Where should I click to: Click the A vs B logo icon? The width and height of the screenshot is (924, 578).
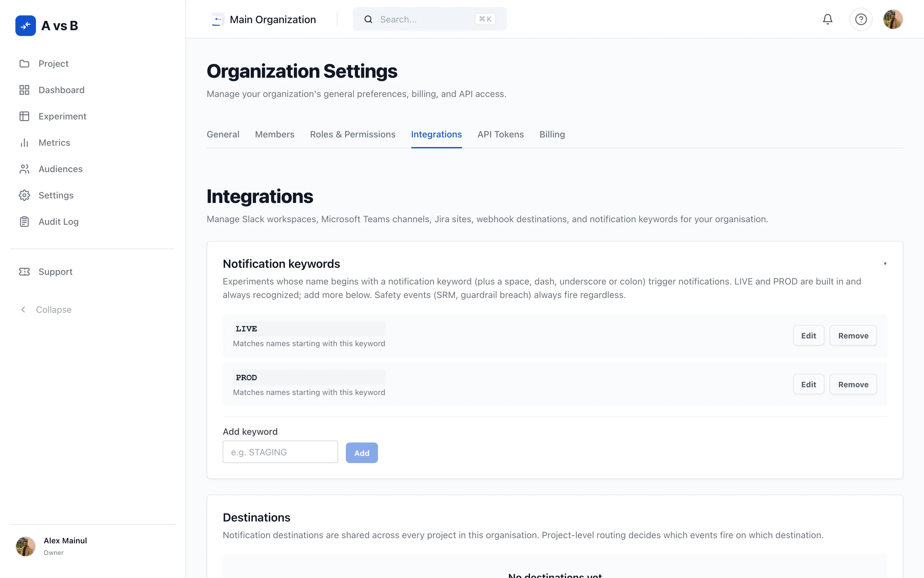click(26, 26)
